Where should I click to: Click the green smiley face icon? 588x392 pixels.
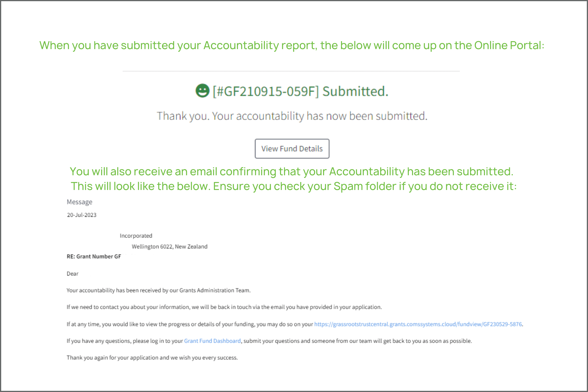[202, 91]
